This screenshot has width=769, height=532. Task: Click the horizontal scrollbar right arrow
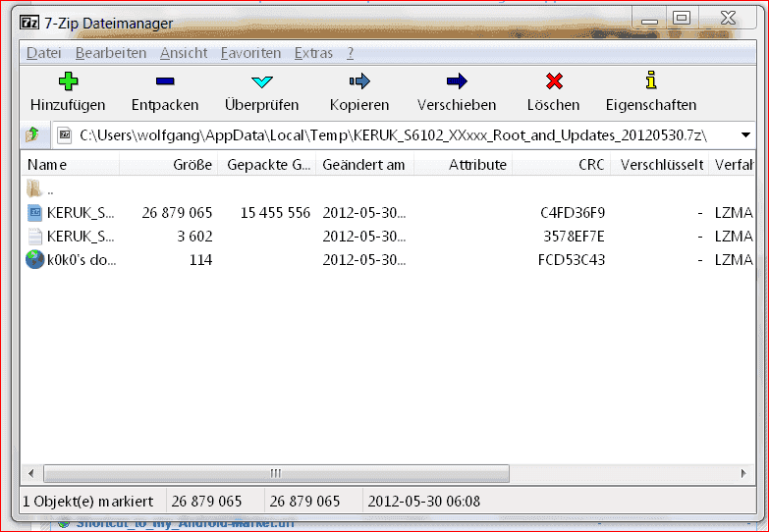[x=744, y=474]
